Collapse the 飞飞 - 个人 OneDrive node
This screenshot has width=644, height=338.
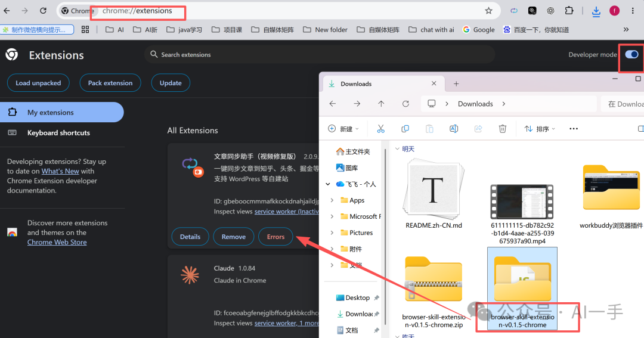coord(328,184)
